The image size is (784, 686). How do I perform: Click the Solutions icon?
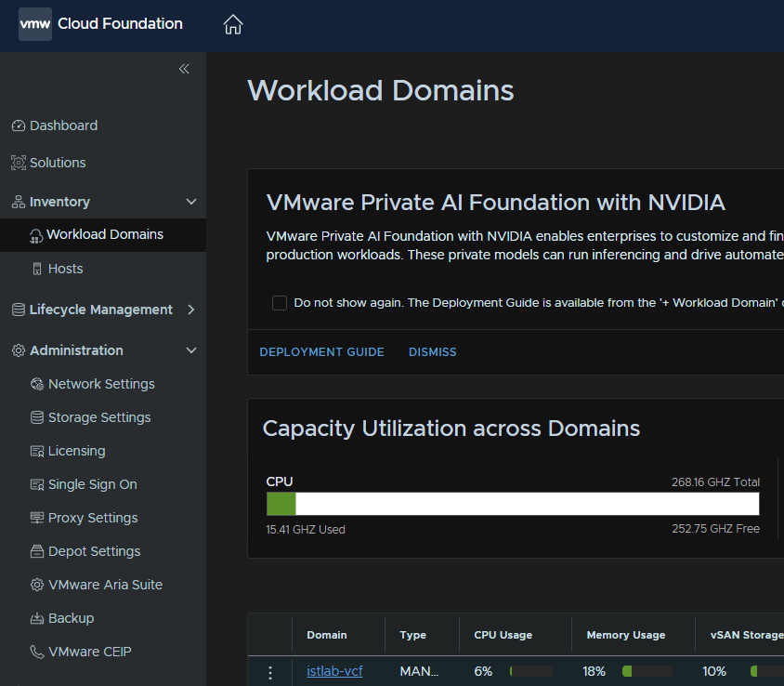(x=19, y=163)
